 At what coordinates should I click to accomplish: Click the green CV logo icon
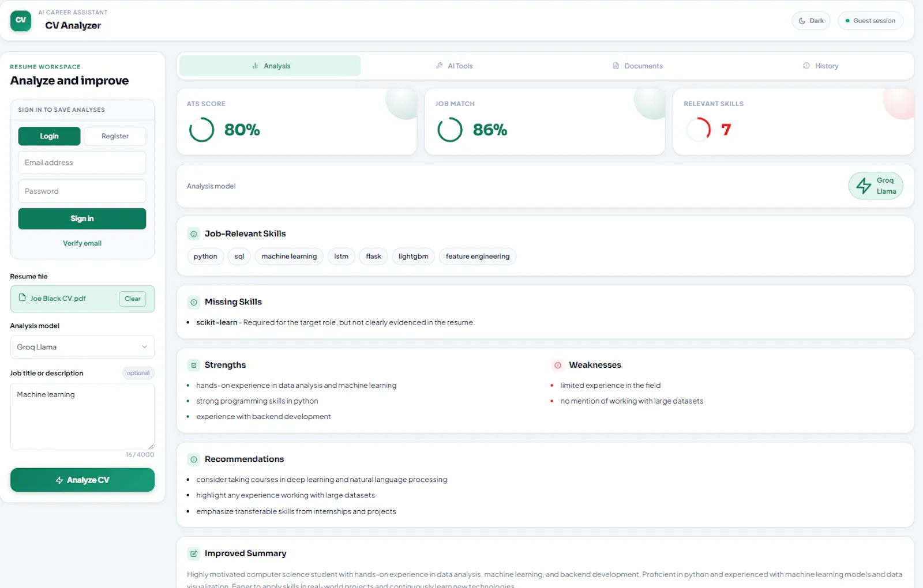click(21, 21)
